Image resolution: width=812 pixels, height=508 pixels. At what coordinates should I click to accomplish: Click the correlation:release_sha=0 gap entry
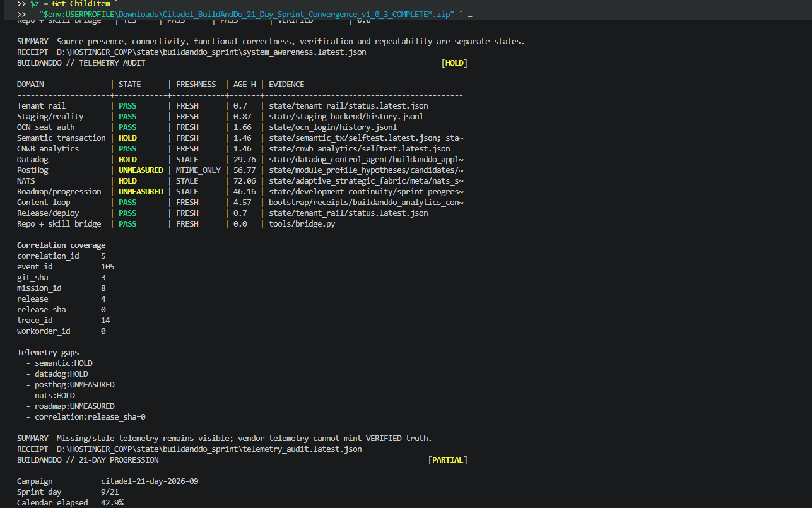coord(90,417)
